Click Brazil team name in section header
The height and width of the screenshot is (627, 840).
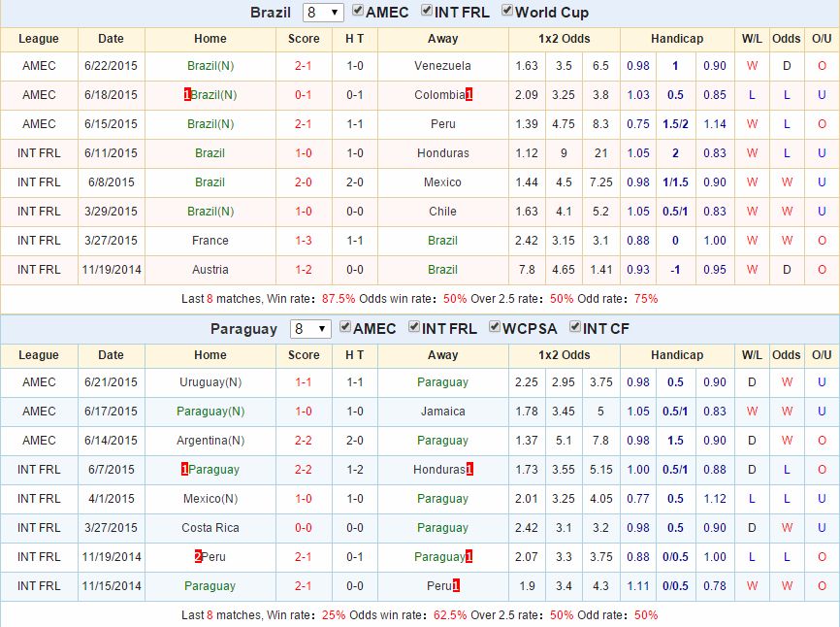coord(271,13)
